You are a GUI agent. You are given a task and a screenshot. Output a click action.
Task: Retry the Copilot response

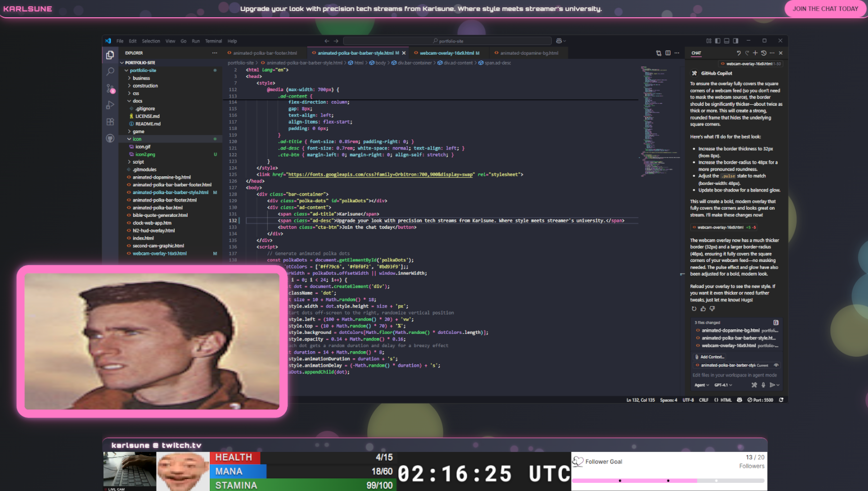694,309
